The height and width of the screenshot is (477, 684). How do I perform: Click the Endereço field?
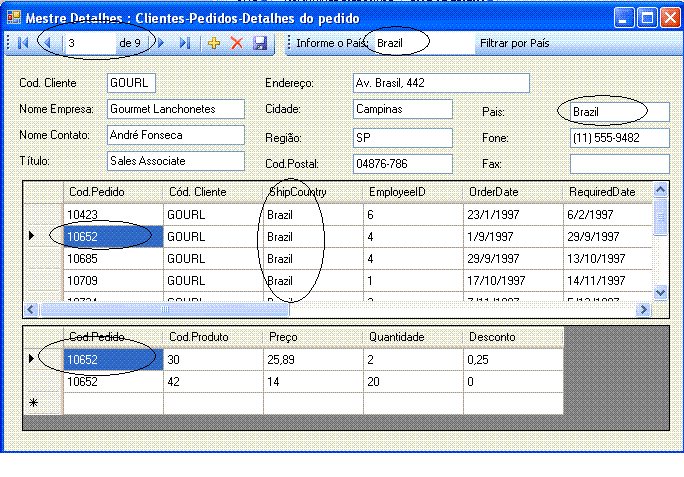(x=441, y=83)
